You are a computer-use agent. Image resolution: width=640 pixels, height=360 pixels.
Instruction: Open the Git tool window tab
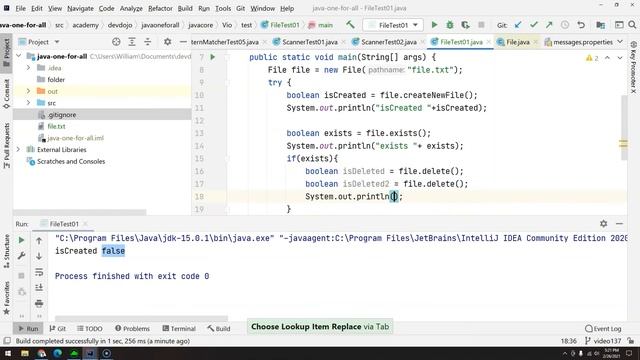coord(58,328)
